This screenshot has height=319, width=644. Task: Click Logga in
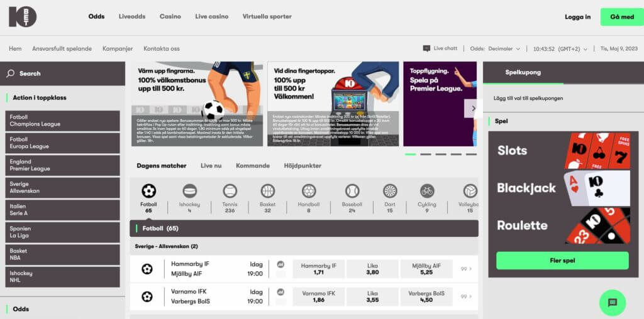578,17
